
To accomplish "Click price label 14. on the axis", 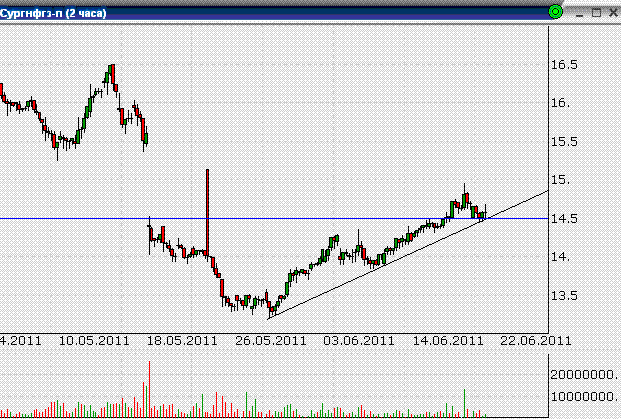I will (560, 257).
